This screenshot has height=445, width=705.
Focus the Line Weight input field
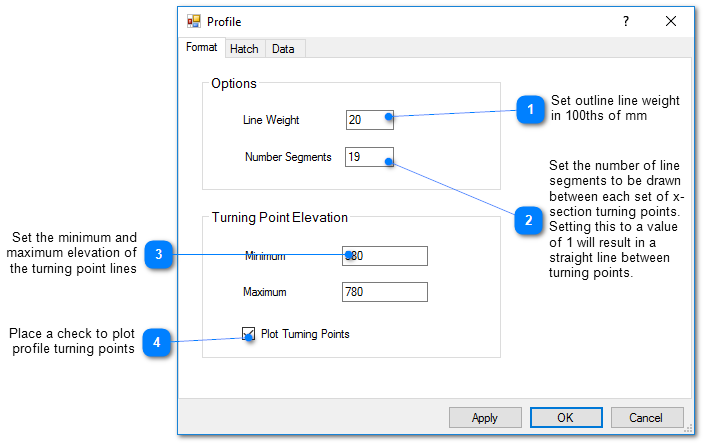[370, 120]
